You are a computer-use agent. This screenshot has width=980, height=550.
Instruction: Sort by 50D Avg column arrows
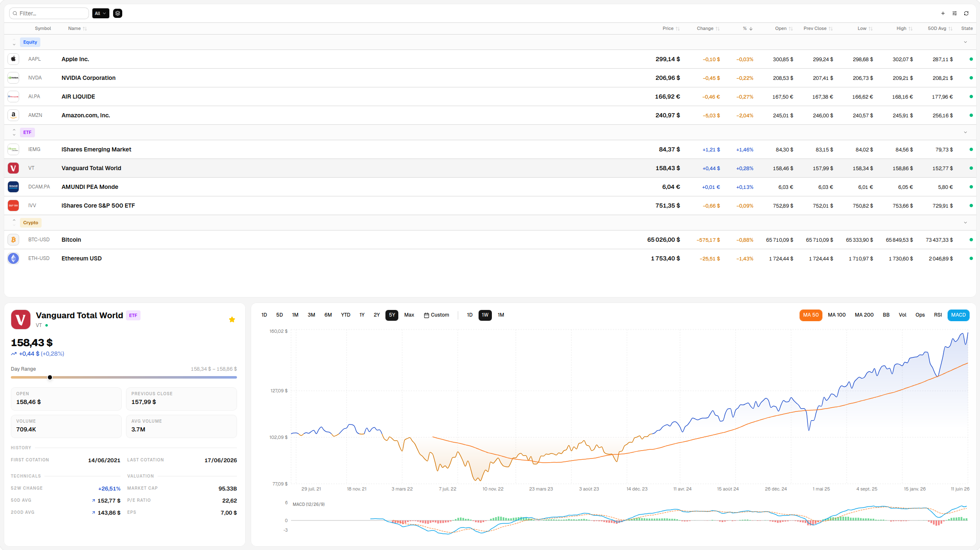[950, 29]
